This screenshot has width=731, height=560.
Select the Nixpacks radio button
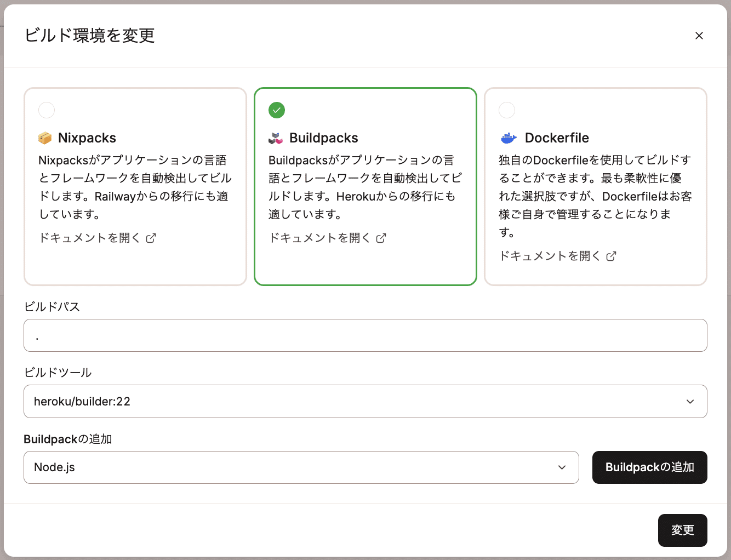[x=47, y=110]
